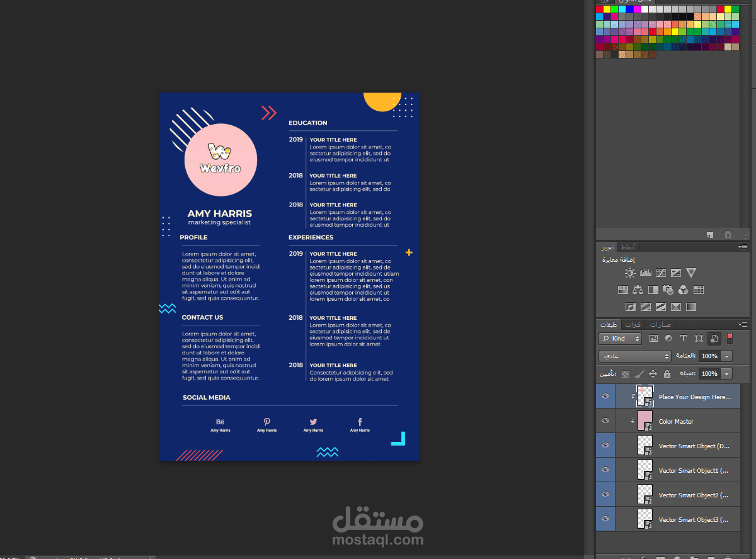Select the Color Master layer thumbnail

click(x=645, y=421)
